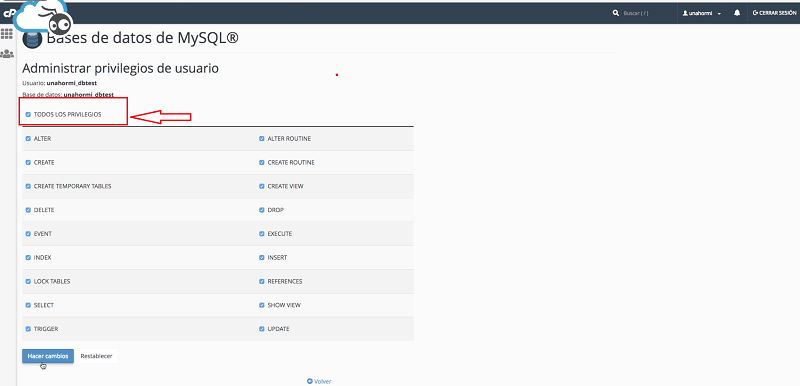Click the 'Bases de datos de MySQL' heading

coord(142,38)
